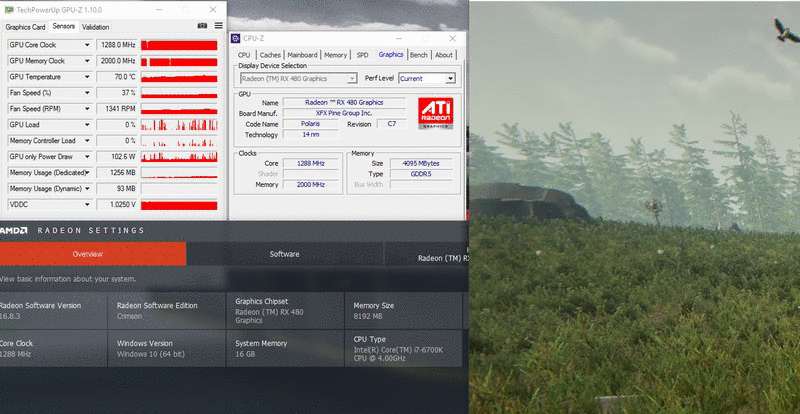Screen dimensions: 800x414
Task: Expand the Fan Speed (RPM) sensor dropdown
Action: [x=87, y=109]
